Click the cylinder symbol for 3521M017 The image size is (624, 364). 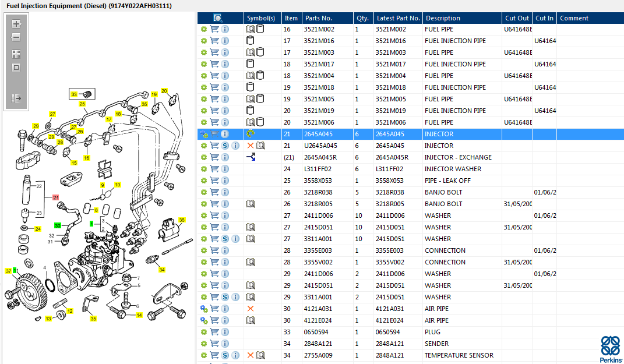click(250, 63)
